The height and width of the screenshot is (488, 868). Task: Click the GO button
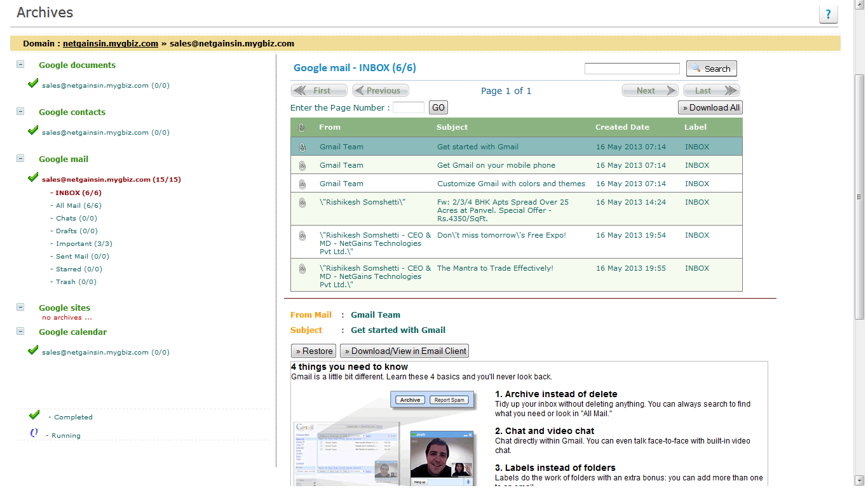pos(438,107)
